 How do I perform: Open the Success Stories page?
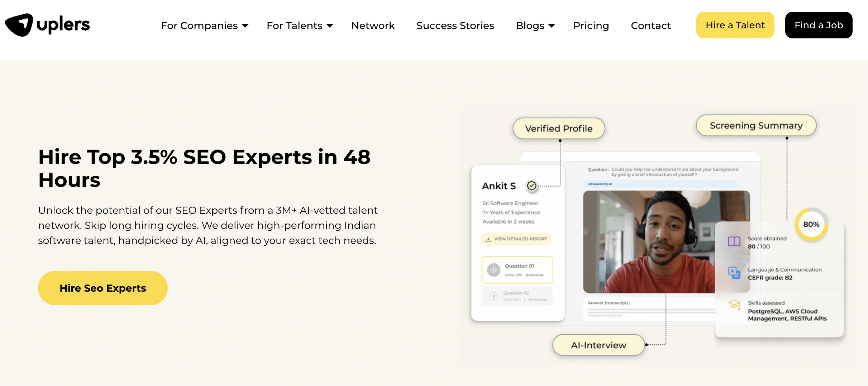[455, 25]
